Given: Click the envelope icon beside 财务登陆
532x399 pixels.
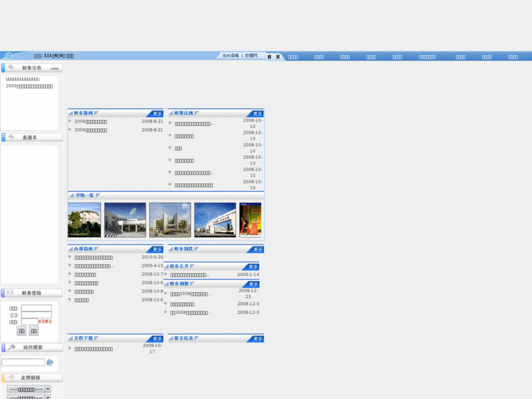Looking at the screenshot, I should tap(10, 292).
